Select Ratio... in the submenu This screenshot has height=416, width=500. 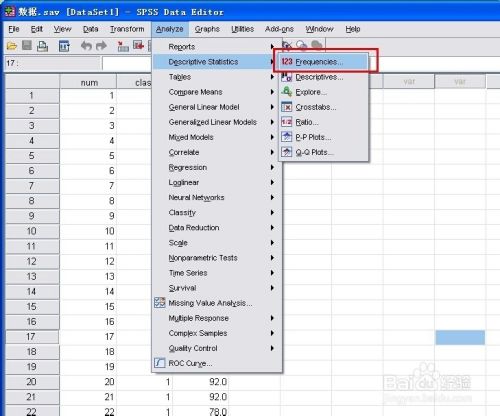click(x=324, y=122)
